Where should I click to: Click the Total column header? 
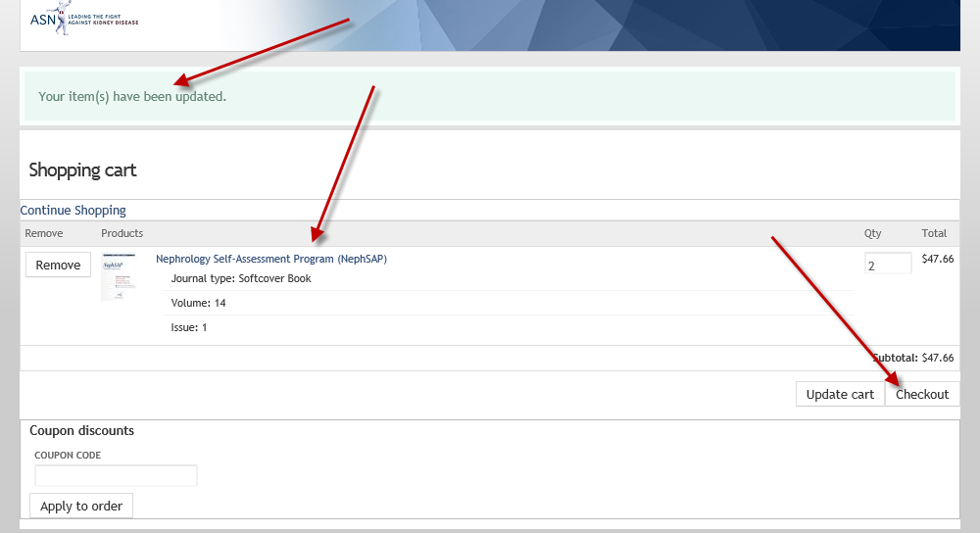(x=934, y=233)
